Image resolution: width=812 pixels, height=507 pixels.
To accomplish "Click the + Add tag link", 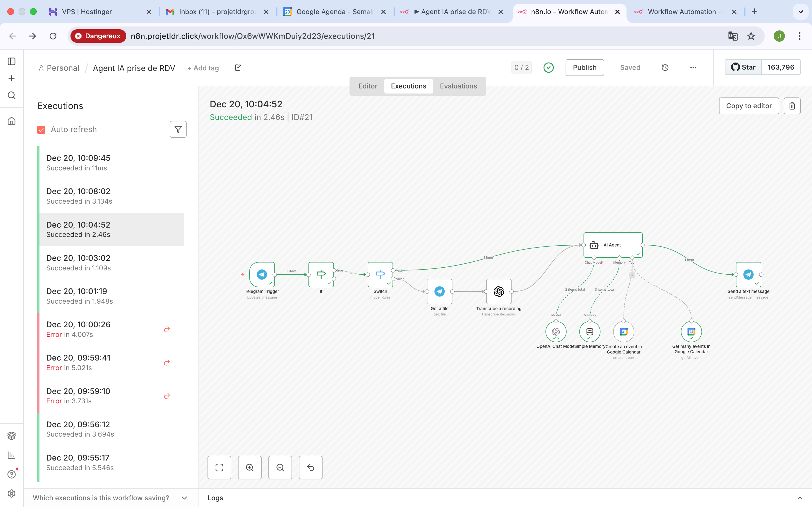I will (x=203, y=68).
